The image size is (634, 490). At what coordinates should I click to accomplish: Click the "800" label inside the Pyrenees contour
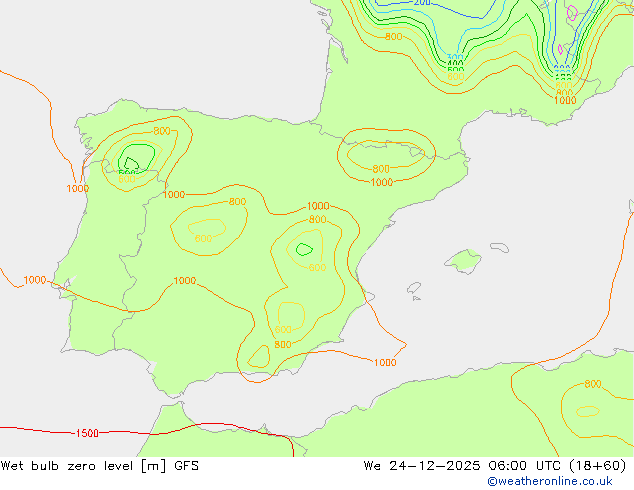pos(380,169)
